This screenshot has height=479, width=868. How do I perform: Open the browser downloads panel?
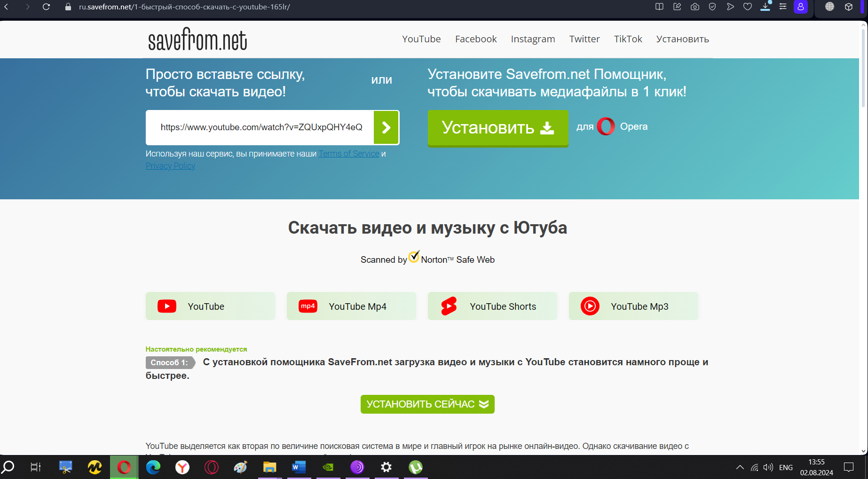coord(765,7)
